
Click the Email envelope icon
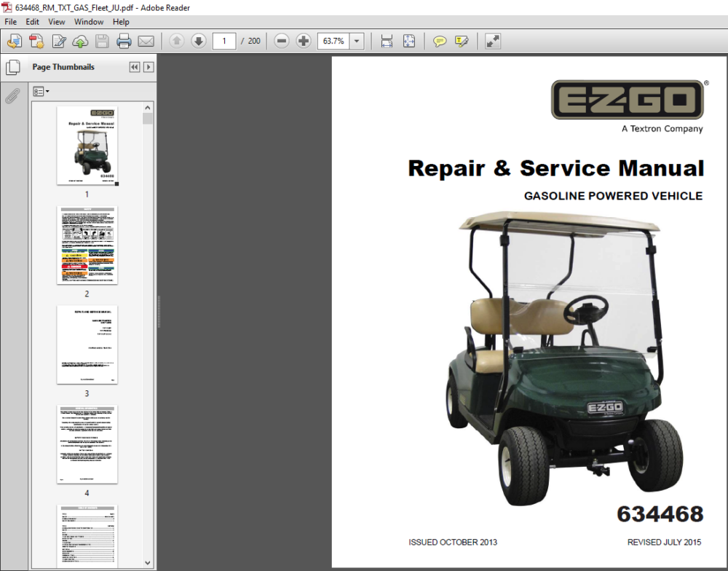point(146,42)
